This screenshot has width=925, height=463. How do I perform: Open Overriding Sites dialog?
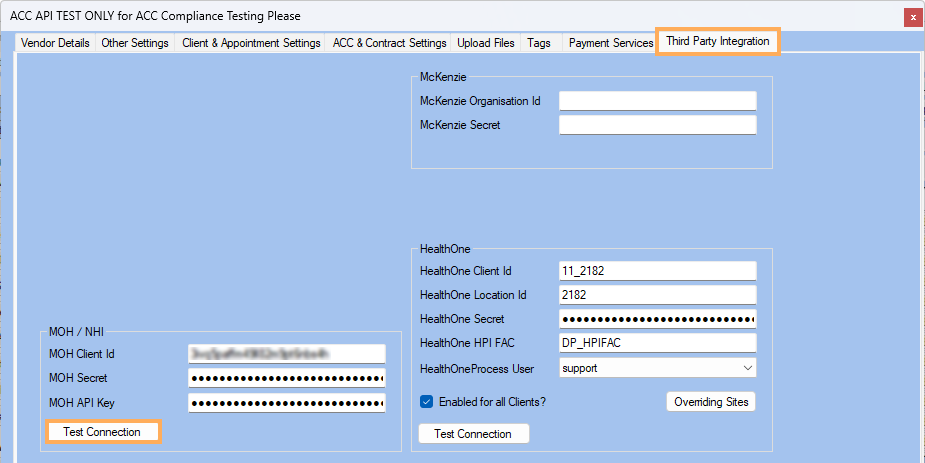711,402
